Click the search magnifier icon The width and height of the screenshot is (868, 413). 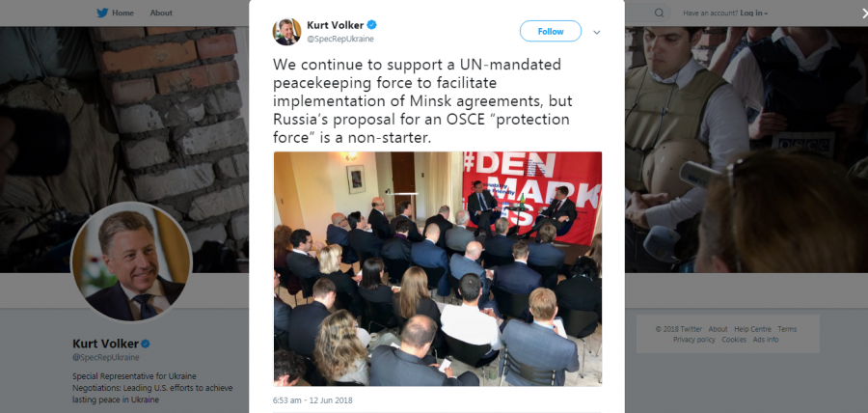(659, 13)
